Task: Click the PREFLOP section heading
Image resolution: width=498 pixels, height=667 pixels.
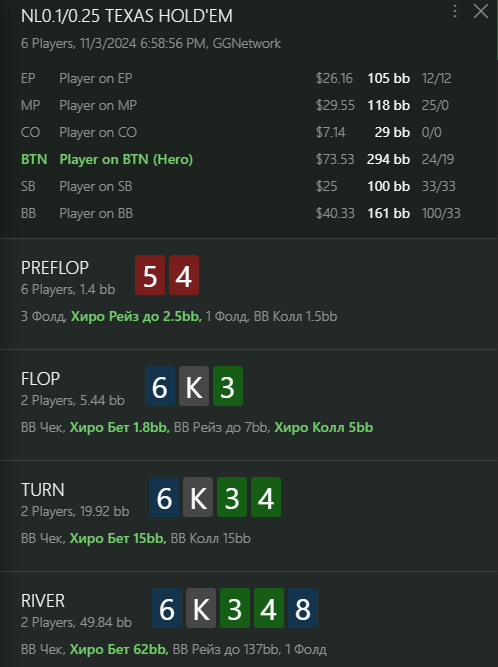Action: (55, 268)
